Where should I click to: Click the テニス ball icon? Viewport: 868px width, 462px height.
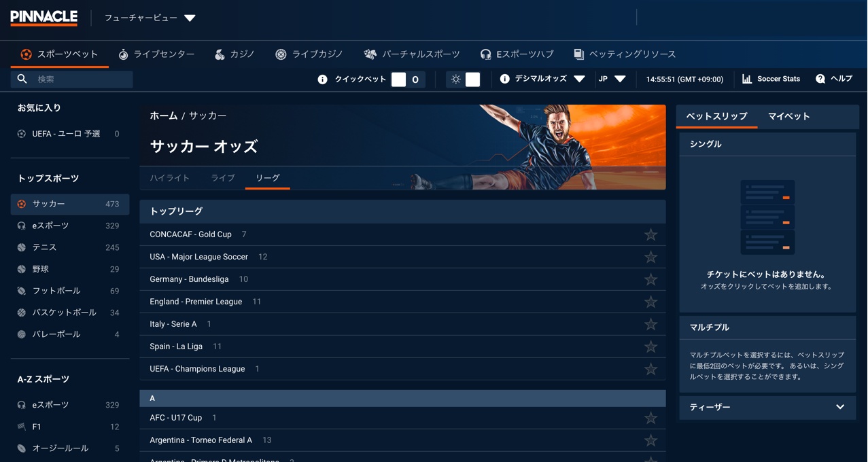22,247
